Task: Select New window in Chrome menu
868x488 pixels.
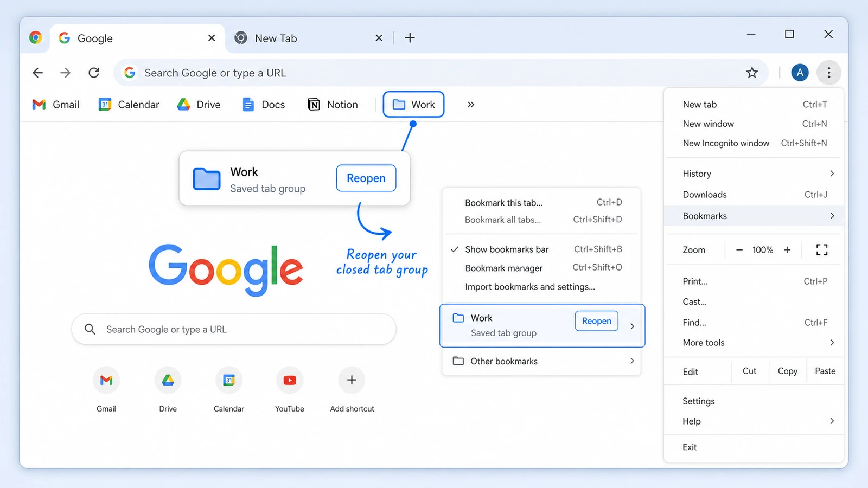Action: [x=754, y=124]
